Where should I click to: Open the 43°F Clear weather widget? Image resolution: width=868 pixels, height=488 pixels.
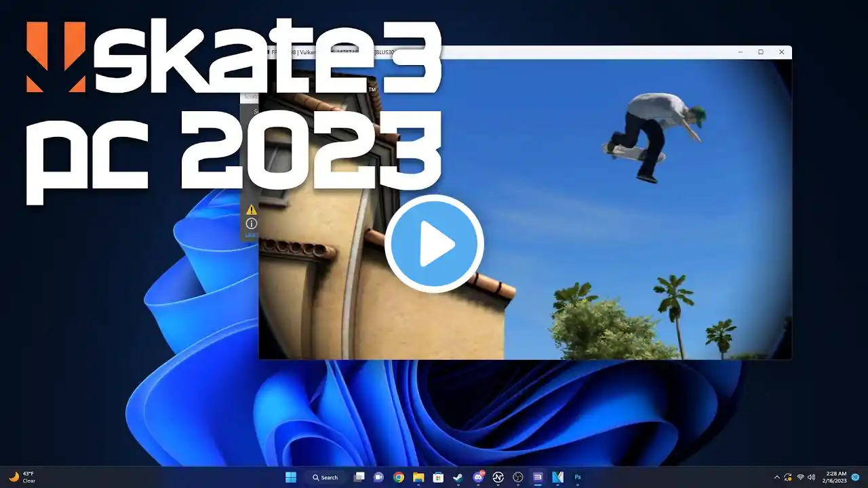21,477
